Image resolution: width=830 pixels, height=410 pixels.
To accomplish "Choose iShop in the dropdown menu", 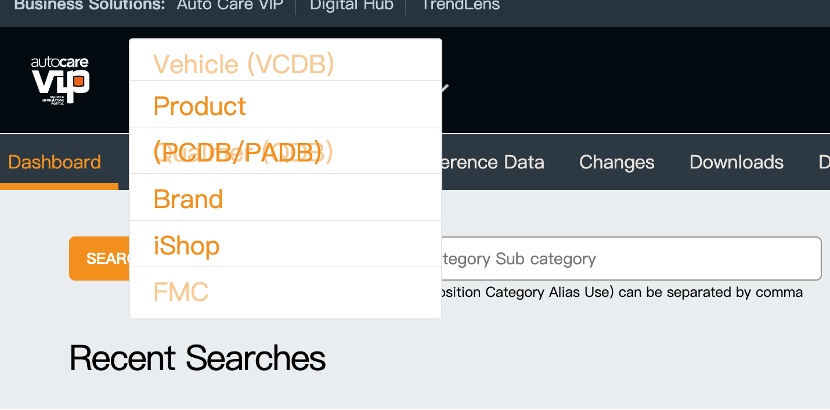I will click(x=186, y=245).
